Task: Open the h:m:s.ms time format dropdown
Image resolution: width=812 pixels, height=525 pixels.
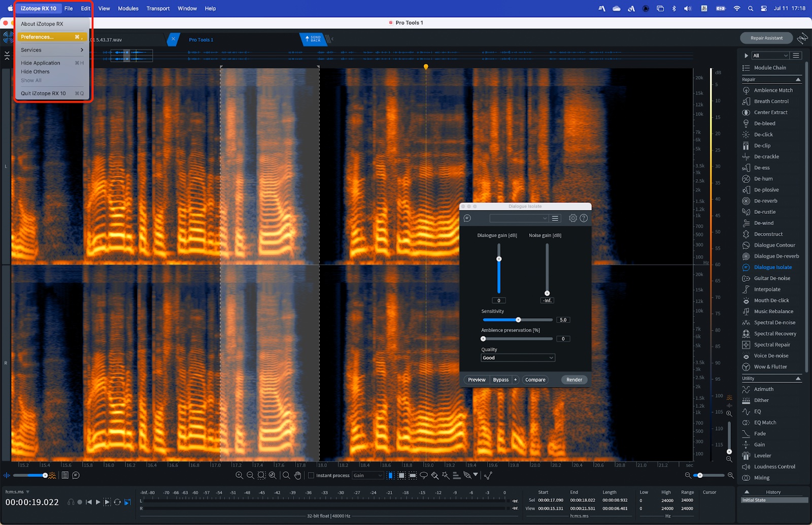Action: coord(18,492)
